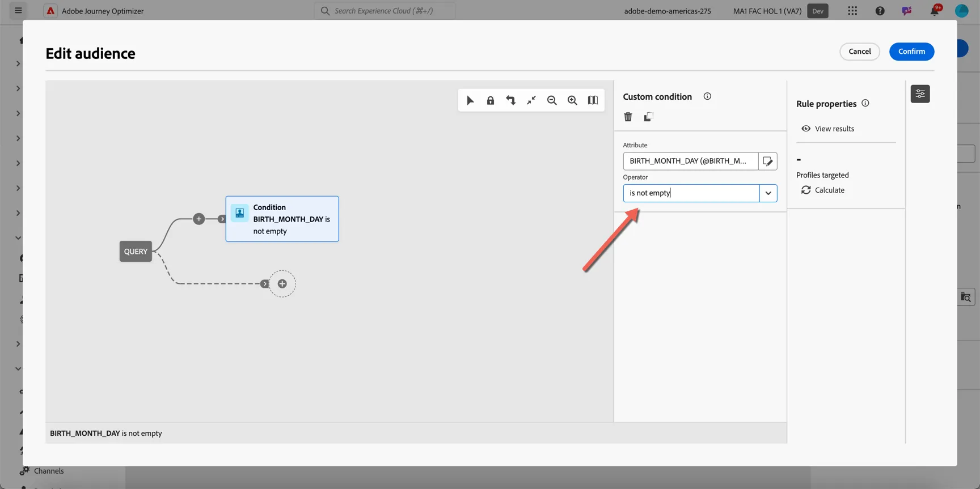Add a new node with dashed plus circle
This screenshot has width=980, height=489.
(x=282, y=284)
